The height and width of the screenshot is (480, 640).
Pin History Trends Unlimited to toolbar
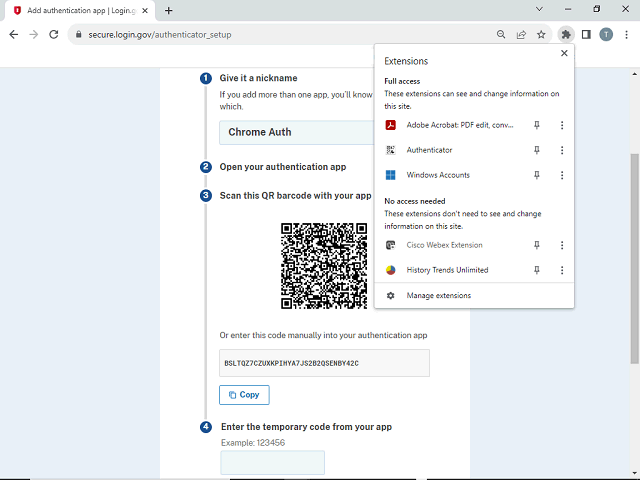[x=537, y=270]
